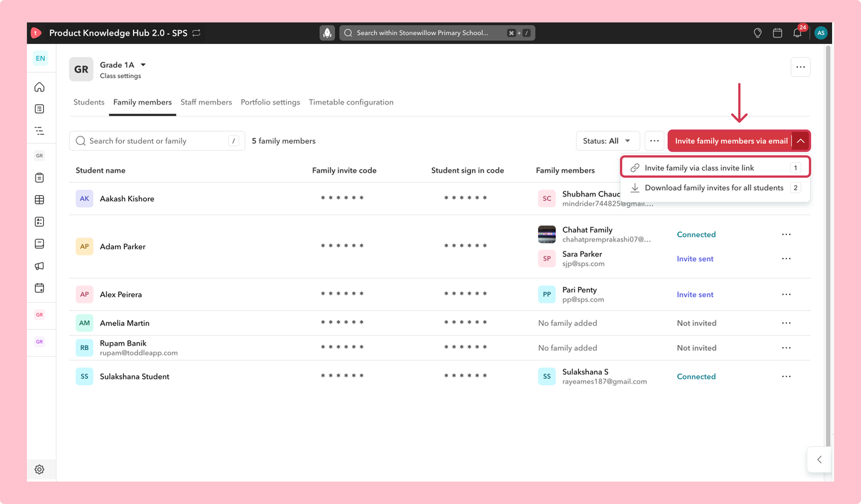Click No family added for Amelia Martin
861x504 pixels.
[x=568, y=323]
